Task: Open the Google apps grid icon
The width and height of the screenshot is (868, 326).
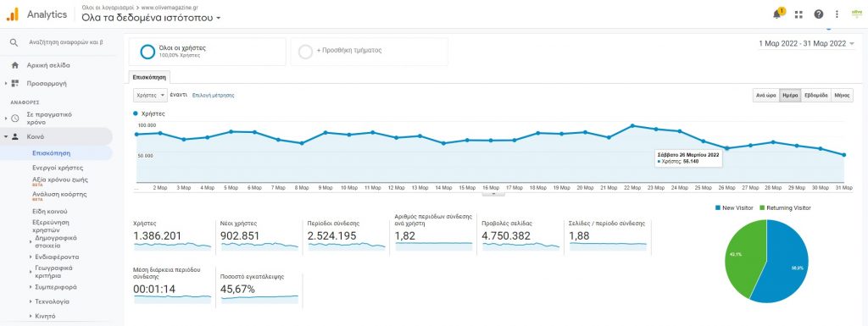Action: click(798, 14)
